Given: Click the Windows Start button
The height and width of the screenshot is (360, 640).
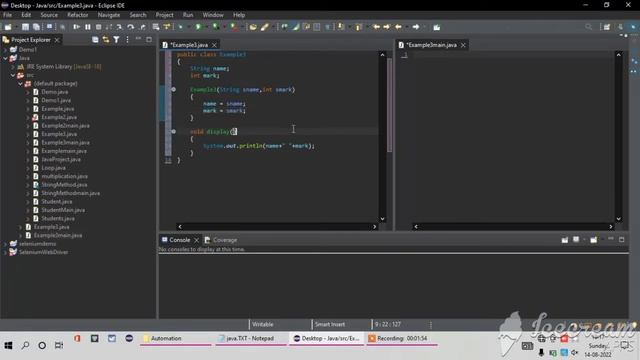Looking at the screenshot, I should 8,345.
